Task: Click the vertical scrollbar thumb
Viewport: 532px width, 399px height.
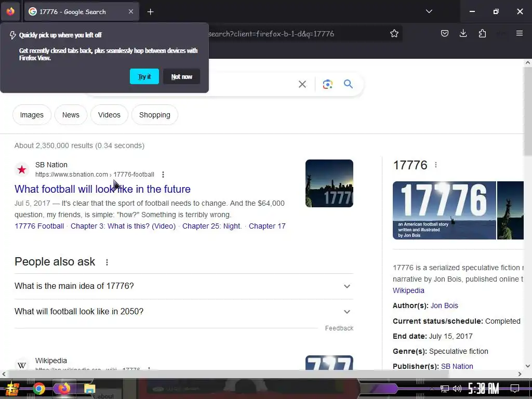Action: tap(528, 110)
